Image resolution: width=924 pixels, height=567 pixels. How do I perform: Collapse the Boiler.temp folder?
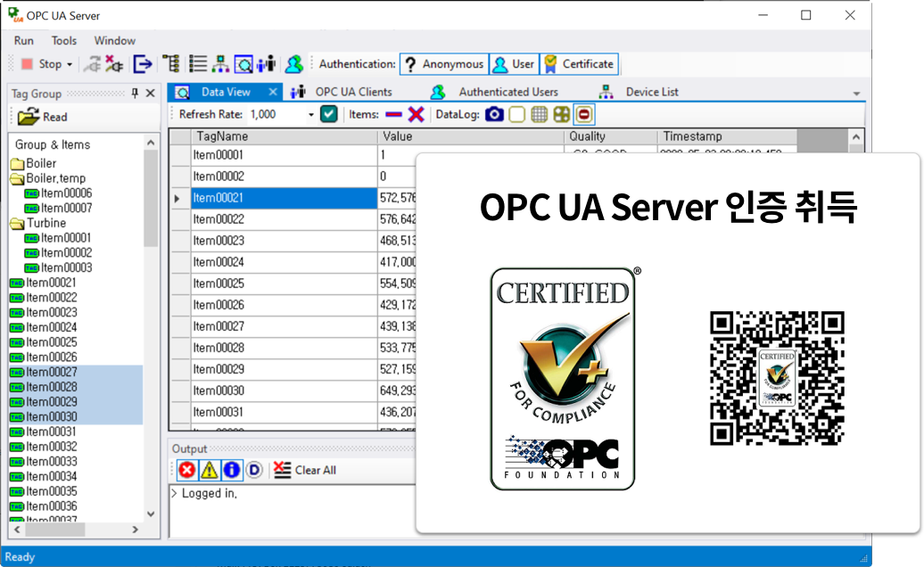pyautogui.click(x=18, y=178)
